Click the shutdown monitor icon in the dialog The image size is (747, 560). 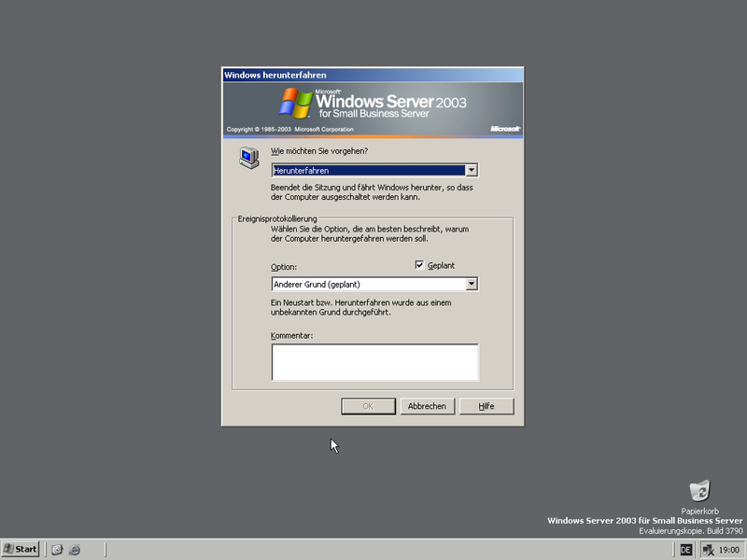(248, 158)
